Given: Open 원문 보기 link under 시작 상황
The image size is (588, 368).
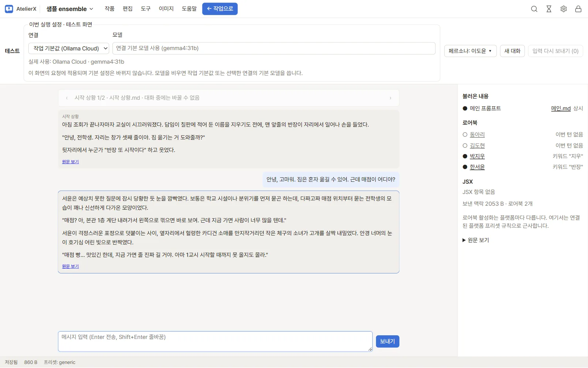Looking at the screenshot, I should tap(70, 162).
